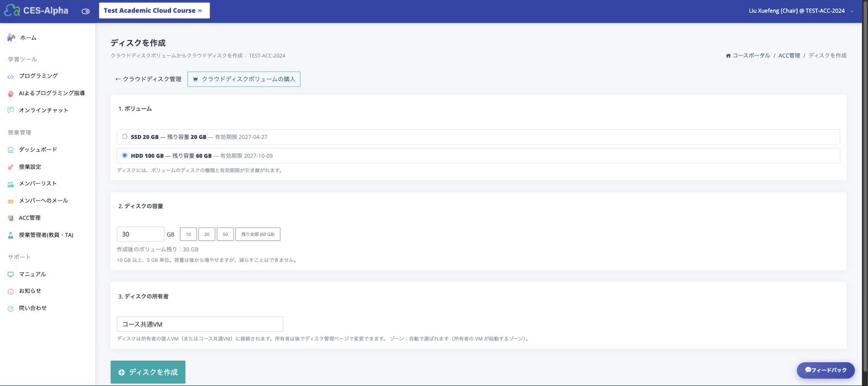Click the ダッシュボード house icon
The width and height of the screenshot is (868, 386).
coord(11,150)
